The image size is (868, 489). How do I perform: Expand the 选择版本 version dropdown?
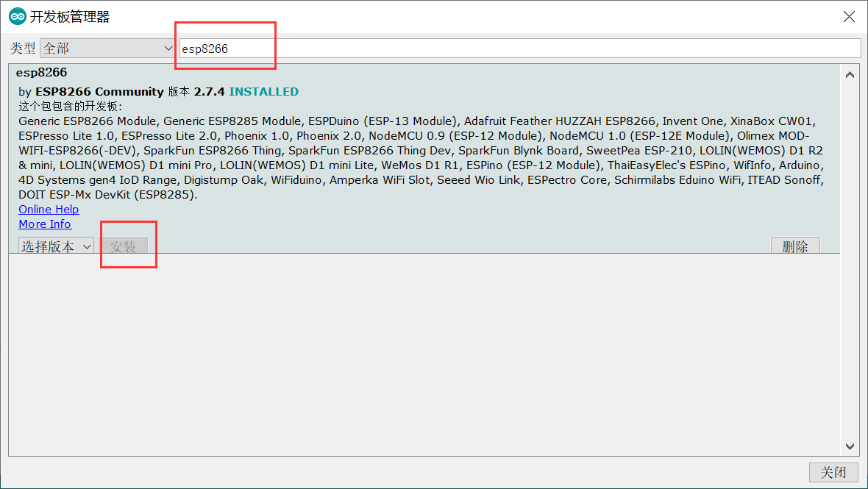point(56,246)
